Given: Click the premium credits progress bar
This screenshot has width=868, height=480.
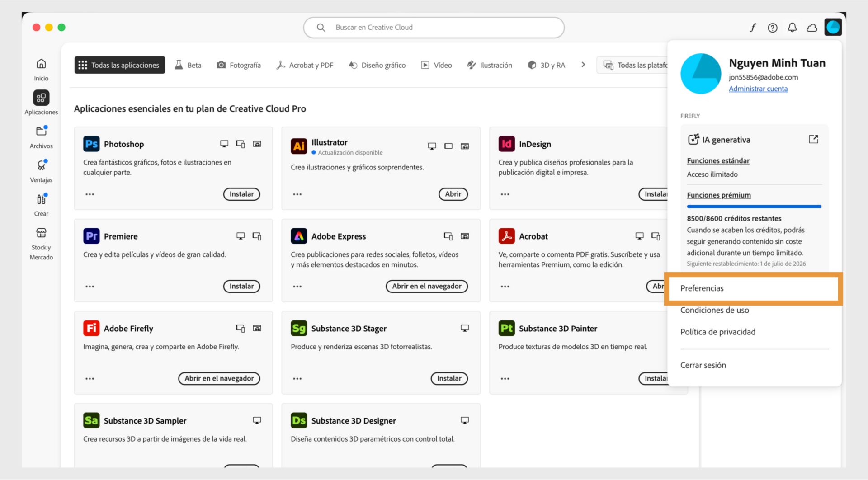Looking at the screenshot, I should (x=754, y=207).
